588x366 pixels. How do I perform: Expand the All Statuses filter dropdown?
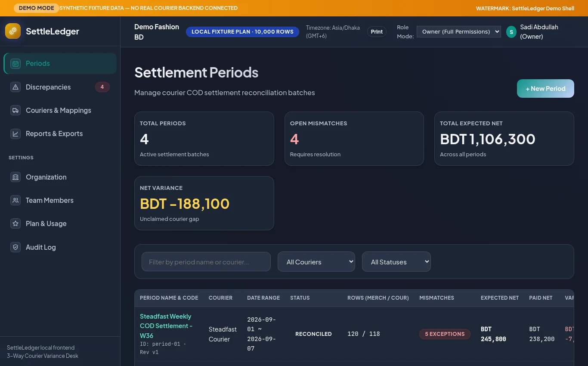click(x=396, y=262)
